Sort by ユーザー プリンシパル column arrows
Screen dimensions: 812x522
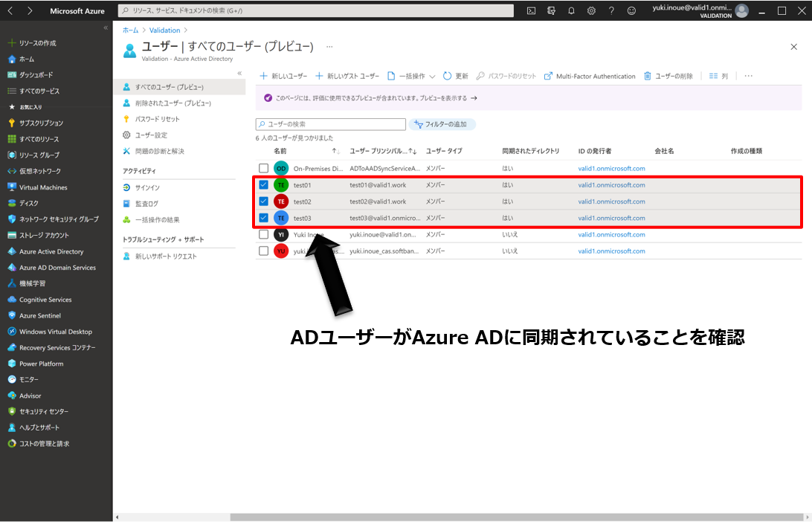(x=413, y=151)
